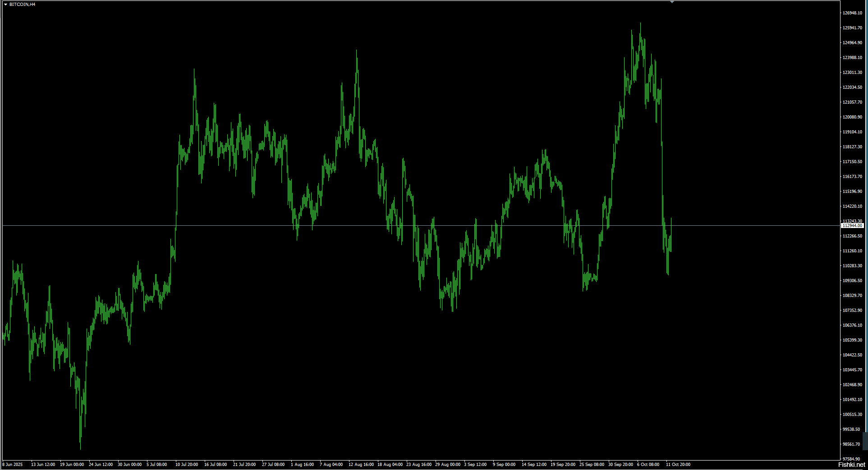Click the 100515.30 price scale label
Screen dimensions: 868x470
coord(852,415)
